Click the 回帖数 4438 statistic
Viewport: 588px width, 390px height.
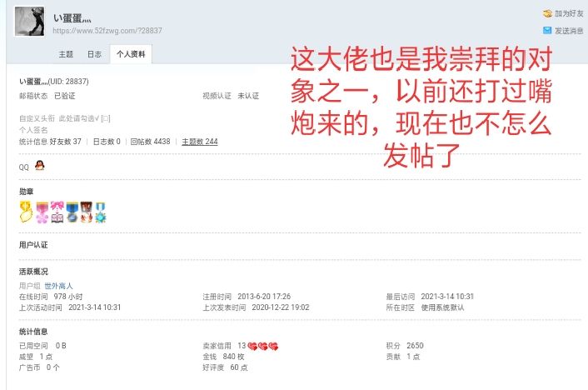pos(150,142)
